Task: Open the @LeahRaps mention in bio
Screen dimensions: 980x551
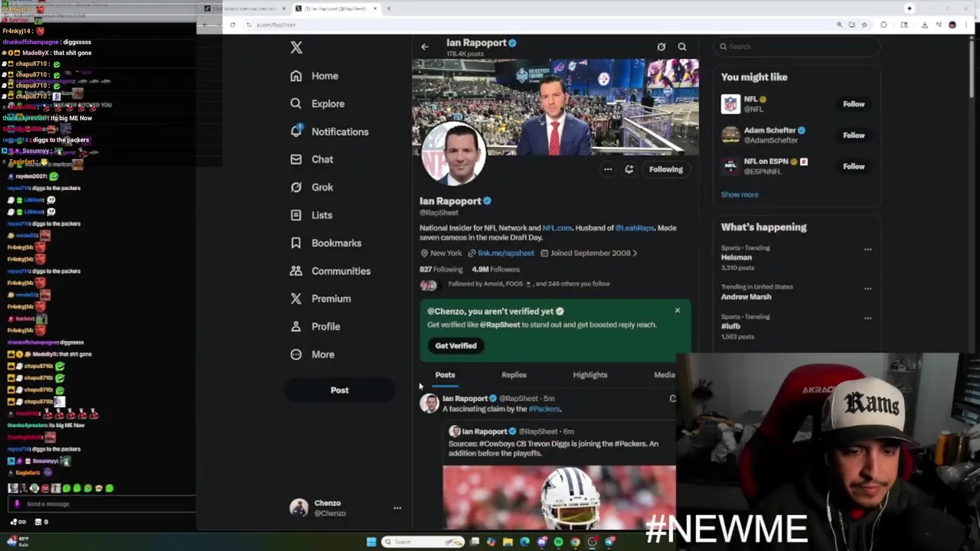Action: pyautogui.click(x=635, y=228)
